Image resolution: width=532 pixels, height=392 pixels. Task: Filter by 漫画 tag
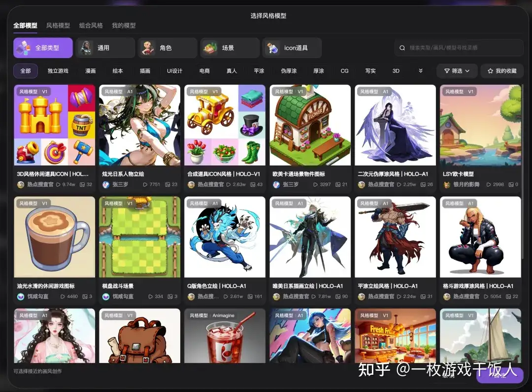coord(91,71)
